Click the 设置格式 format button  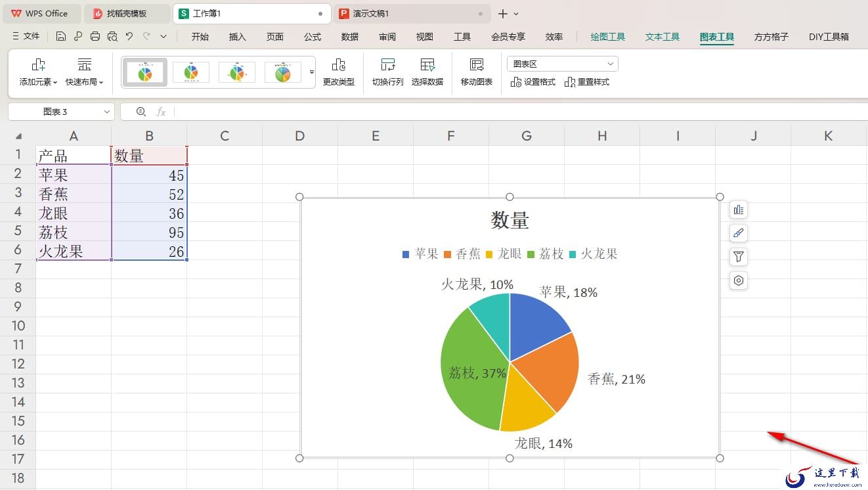point(533,82)
